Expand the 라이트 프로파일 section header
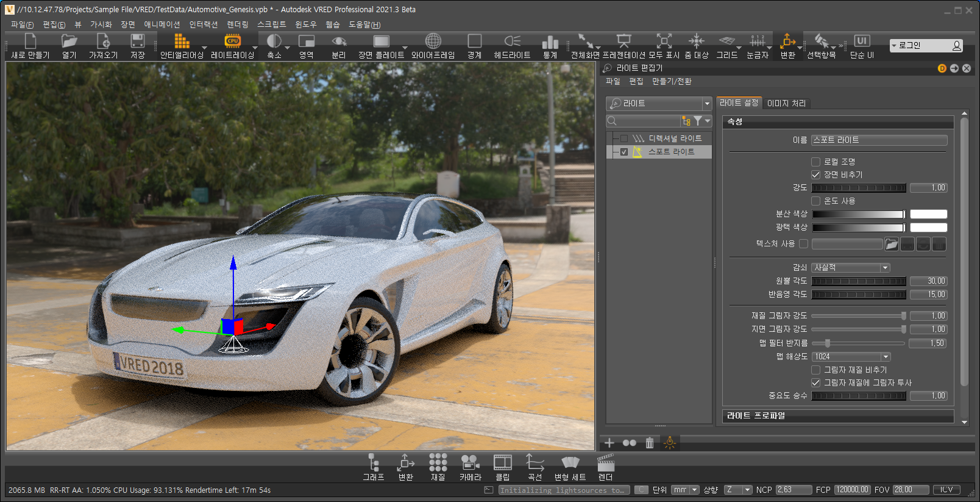 (837, 416)
